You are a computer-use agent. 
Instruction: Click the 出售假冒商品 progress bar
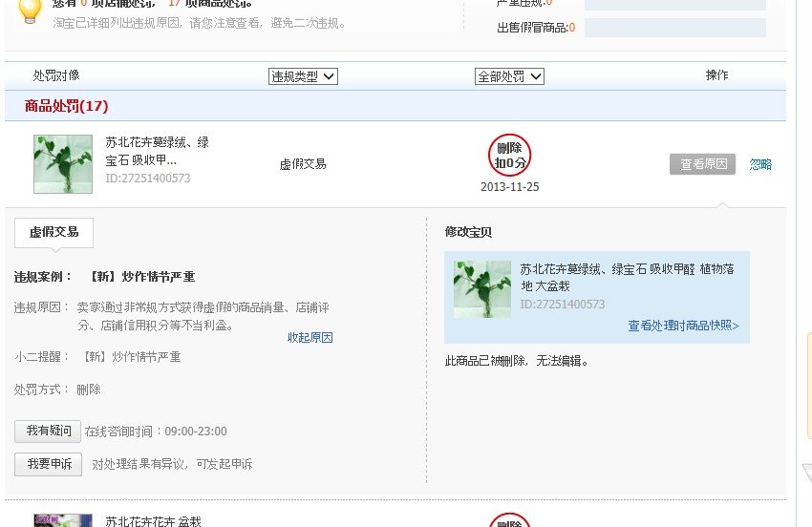(674, 28)
